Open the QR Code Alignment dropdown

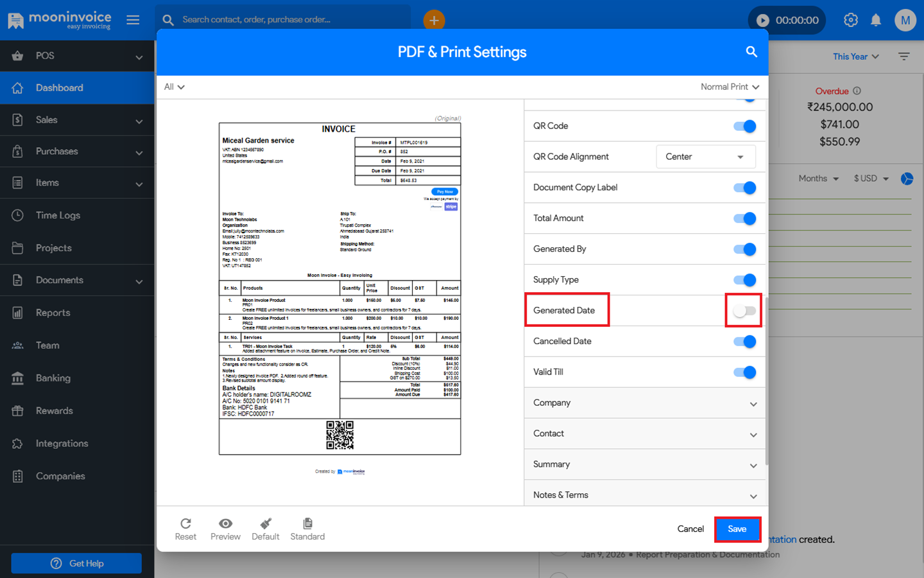[x=705, y=157]
